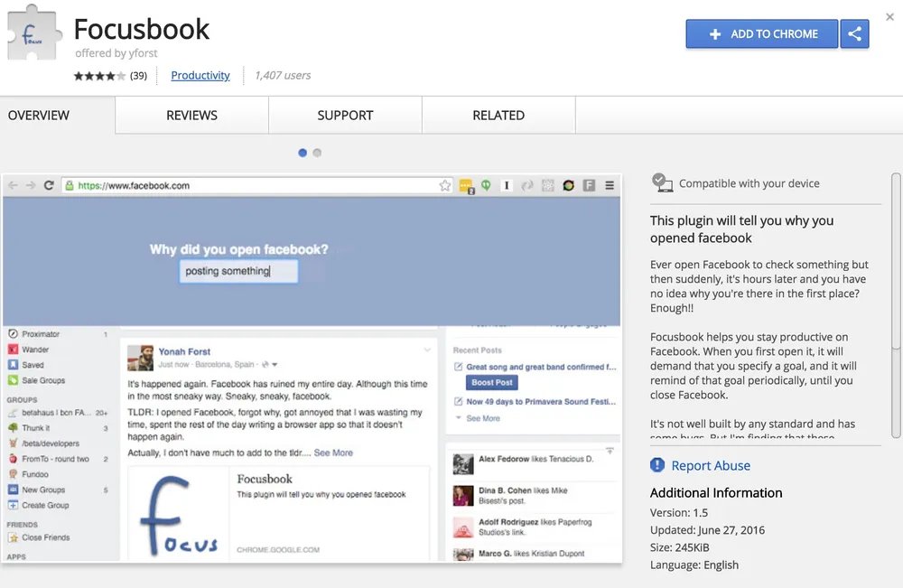Click 'Updated: June 27, 2016' text
Viewport: 903px width, 588px height.
(707, 530)
